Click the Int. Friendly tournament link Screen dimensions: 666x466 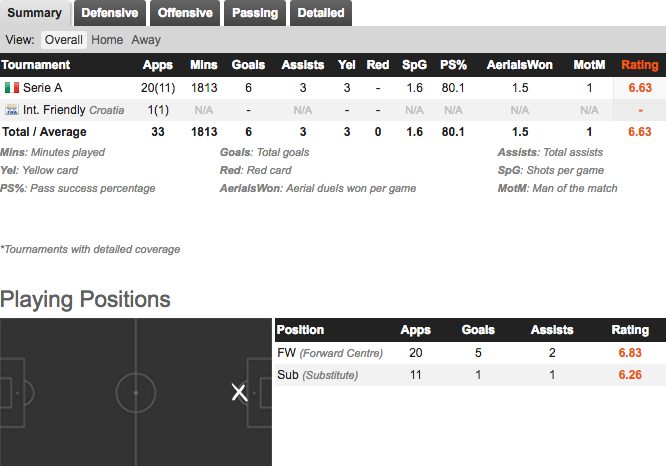[54, 110]
